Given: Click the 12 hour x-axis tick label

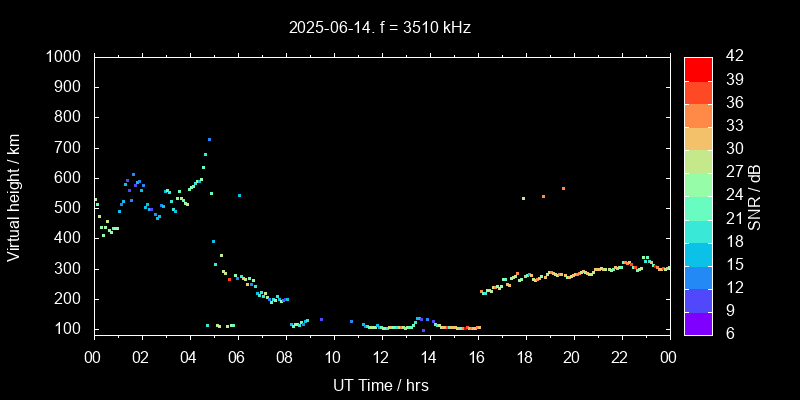Looking at the screenshot, I should coord(381,356).
